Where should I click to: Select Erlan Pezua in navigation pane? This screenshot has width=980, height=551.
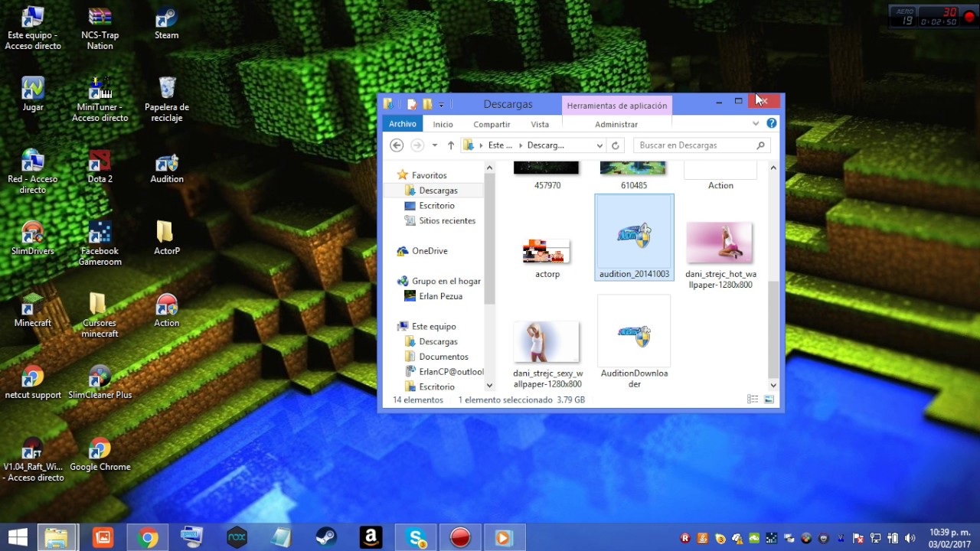440,296
